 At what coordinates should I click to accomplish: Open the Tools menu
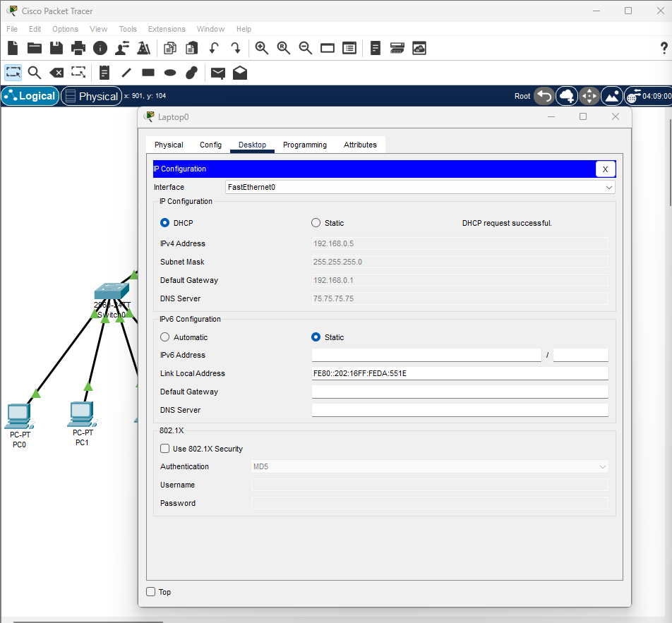[x=128, y=29]
